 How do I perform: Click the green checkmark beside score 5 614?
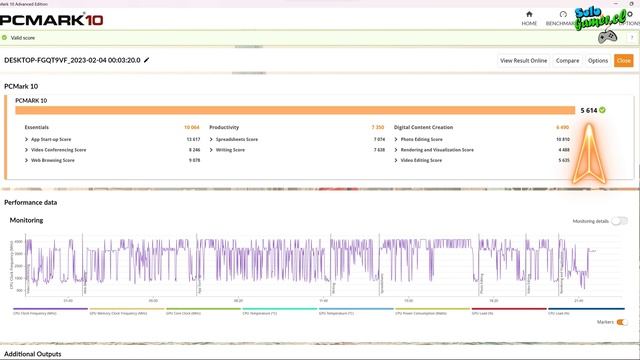[x=602, y=110]
